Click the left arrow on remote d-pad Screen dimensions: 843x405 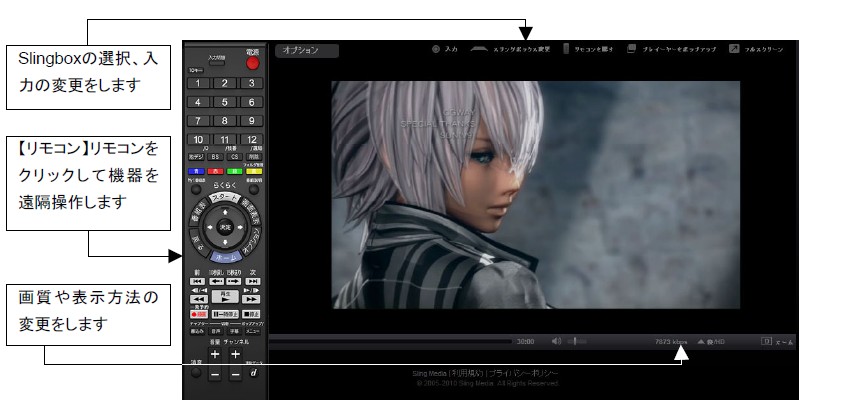pyautogui.click(x=210, y=228)
